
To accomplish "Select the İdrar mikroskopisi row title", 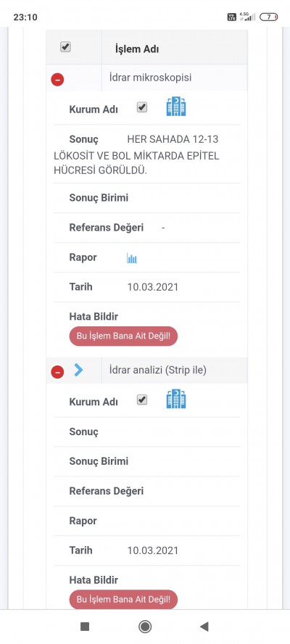I will coord(150,77).
